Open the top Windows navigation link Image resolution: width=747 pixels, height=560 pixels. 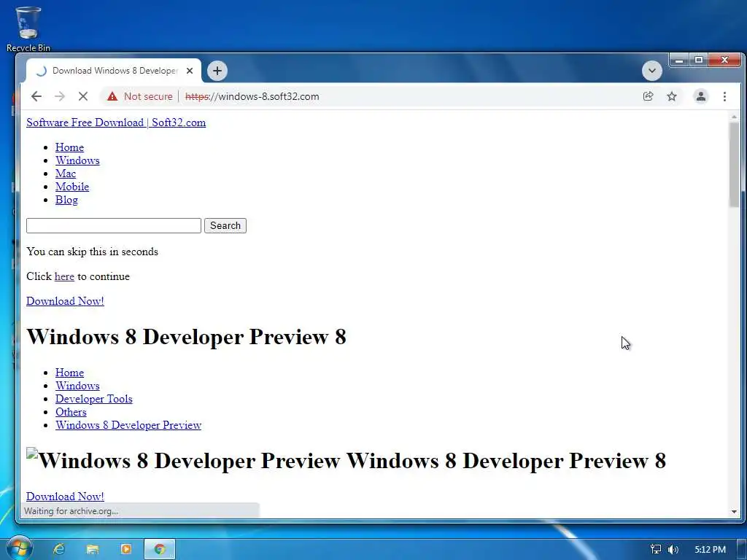(77, 160)
